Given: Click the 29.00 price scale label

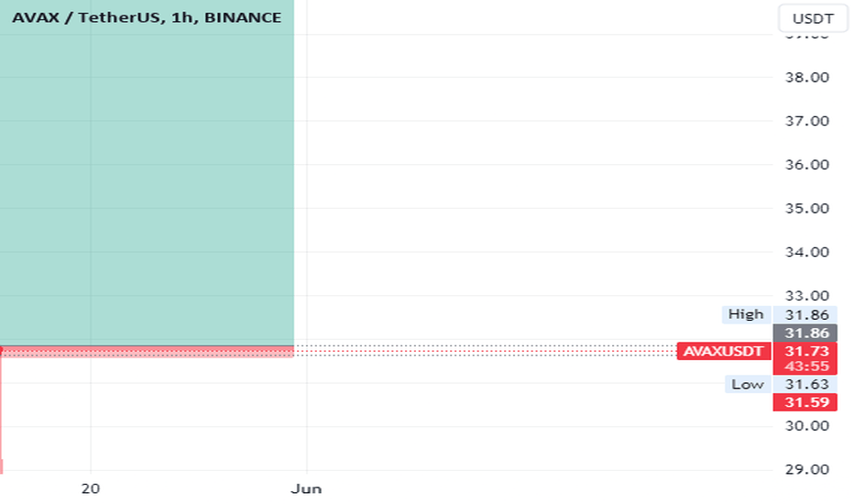Looking at the screenshot, I should 806,469.
